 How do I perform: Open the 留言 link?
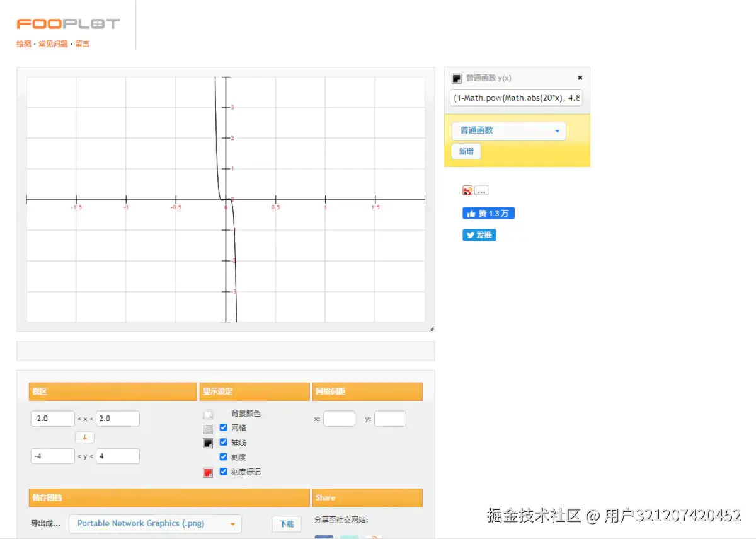coord(83,44)
